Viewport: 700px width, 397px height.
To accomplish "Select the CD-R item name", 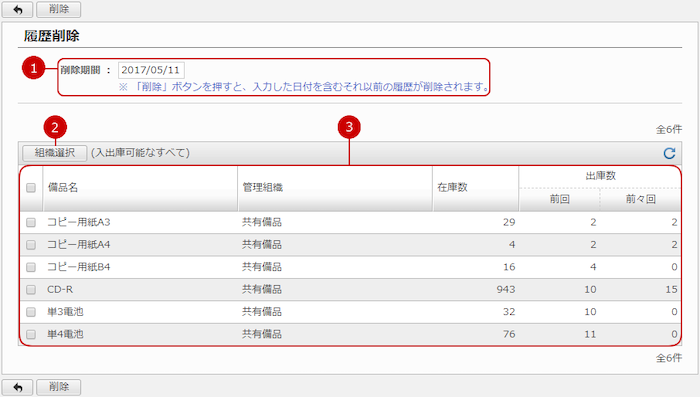I will pos(60,289).
